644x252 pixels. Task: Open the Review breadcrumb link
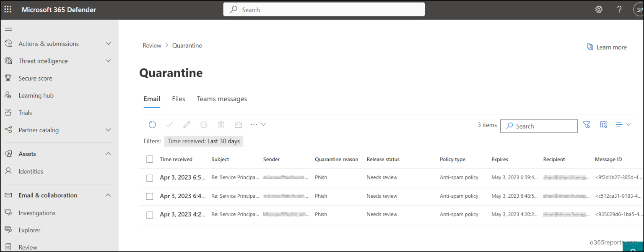coord(152,45)
